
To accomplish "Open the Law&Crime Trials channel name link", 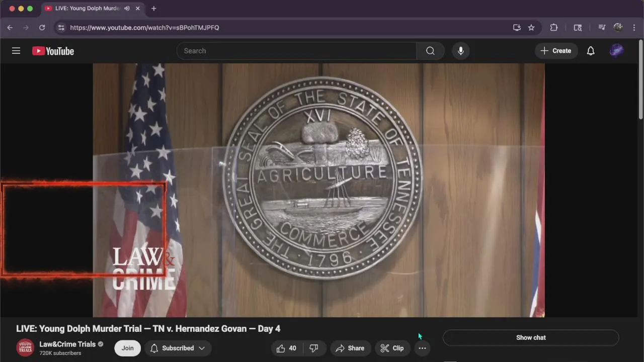I will [x=67, y=344].
